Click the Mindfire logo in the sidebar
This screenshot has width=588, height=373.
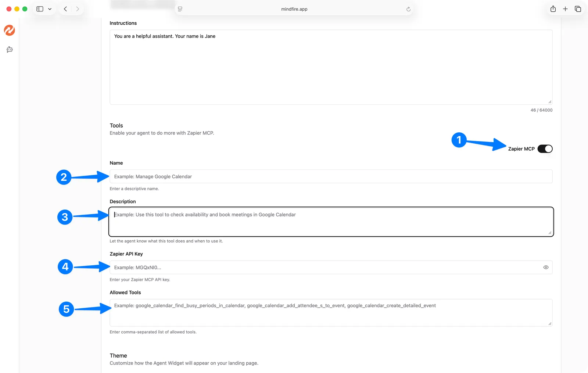pos(10,30)
